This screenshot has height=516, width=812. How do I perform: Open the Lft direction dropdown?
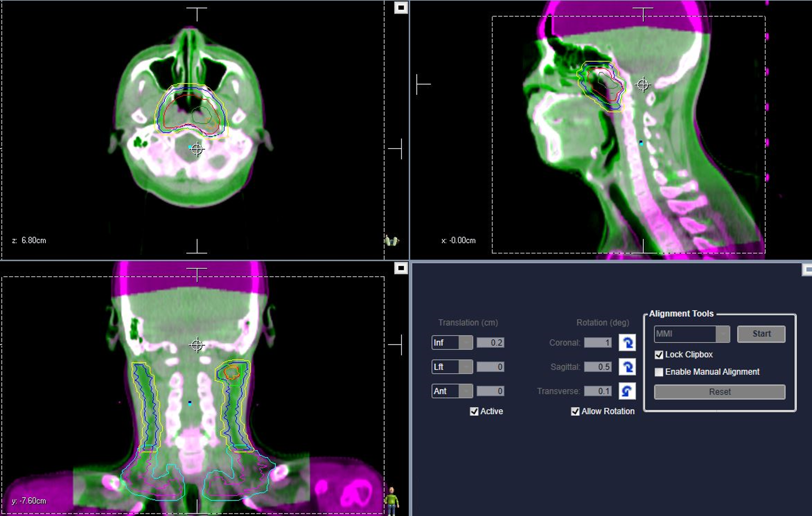click(466, 367)
